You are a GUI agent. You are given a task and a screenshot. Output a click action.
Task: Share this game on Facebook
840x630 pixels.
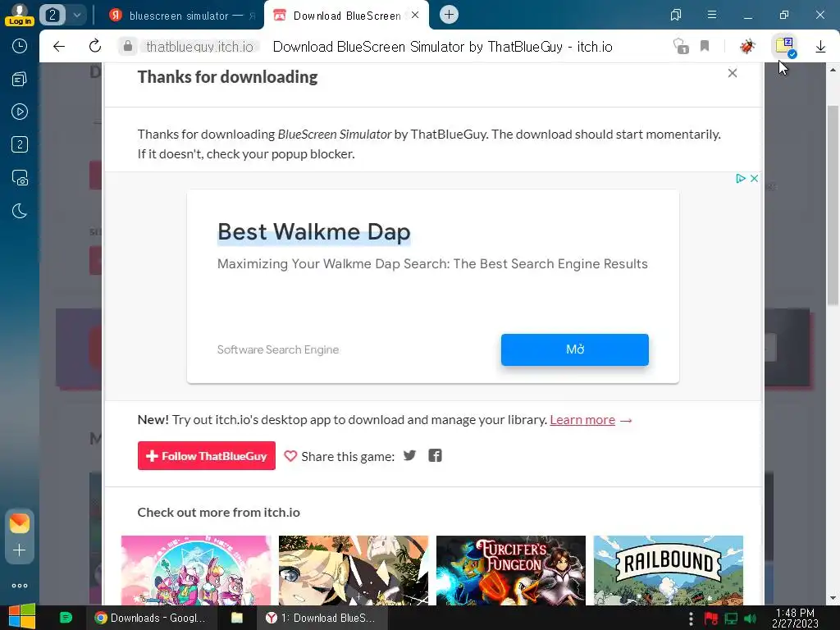click(435, 455)
